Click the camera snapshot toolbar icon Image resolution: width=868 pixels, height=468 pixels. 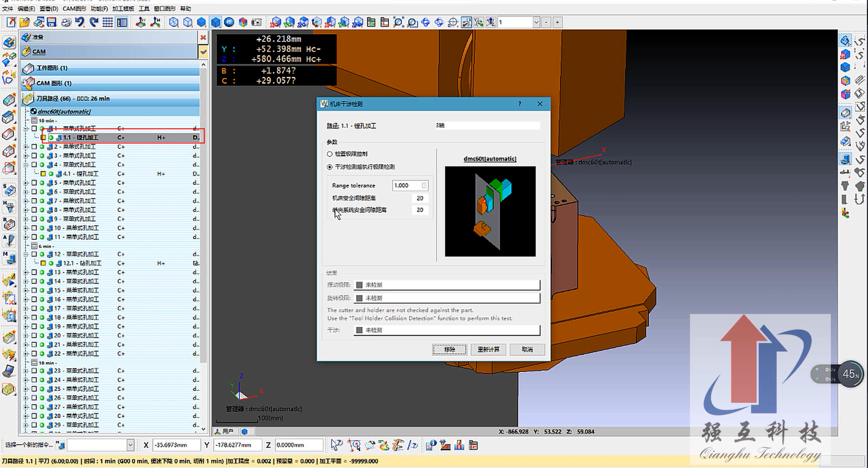(x=256, y=22)
